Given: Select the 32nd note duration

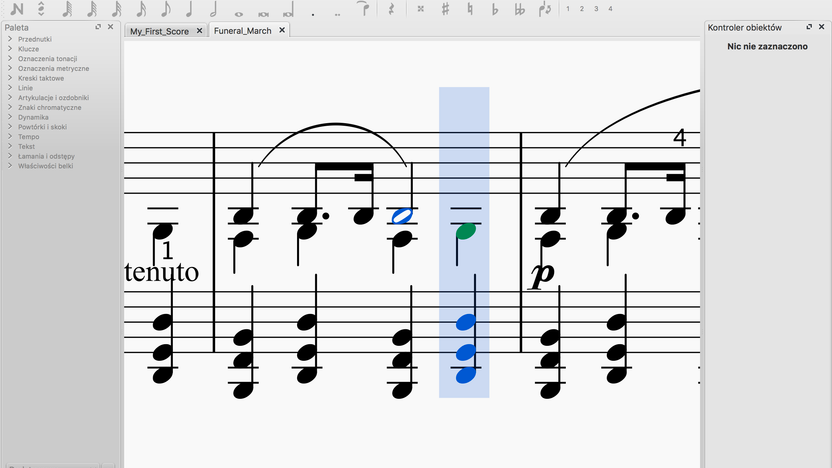Looking at the screenshot, I should (x=116, y=8).
